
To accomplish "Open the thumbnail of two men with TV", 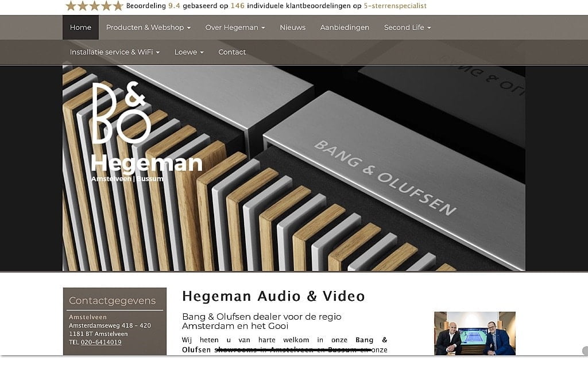I will pos(475,333).
